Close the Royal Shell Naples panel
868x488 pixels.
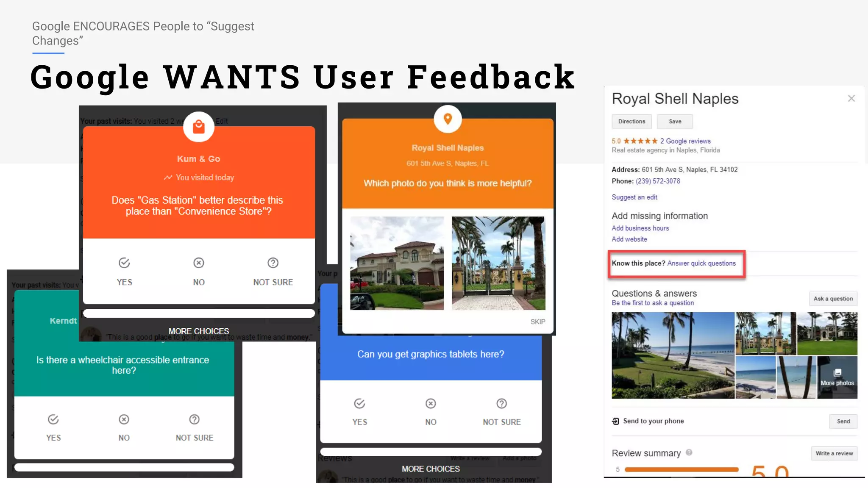851,98
